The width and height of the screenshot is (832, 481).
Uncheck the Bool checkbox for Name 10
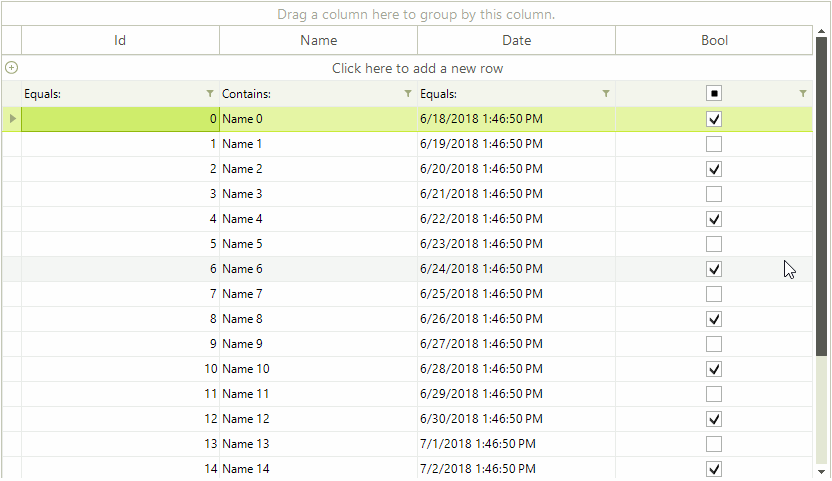tap(714, 369)
